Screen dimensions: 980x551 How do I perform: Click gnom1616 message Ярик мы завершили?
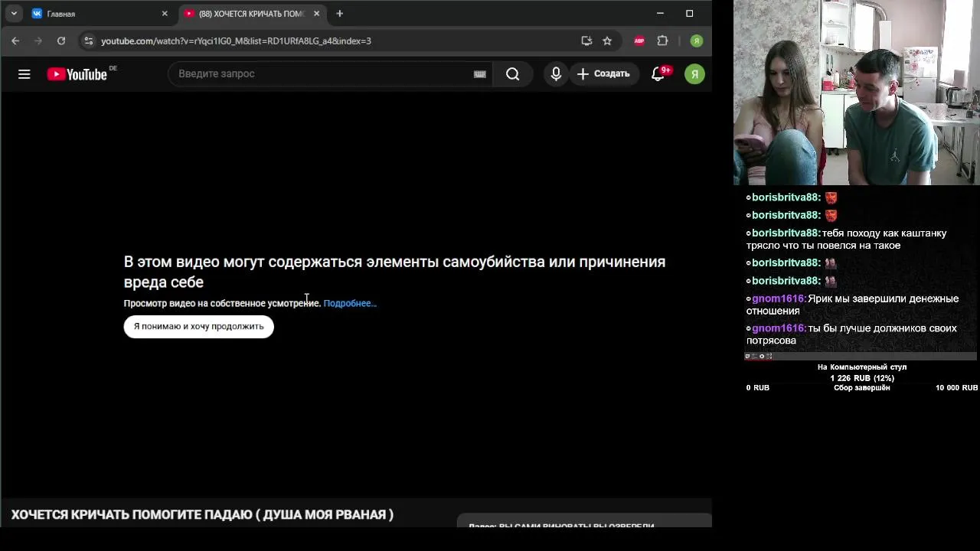click(x=852, y=305)
